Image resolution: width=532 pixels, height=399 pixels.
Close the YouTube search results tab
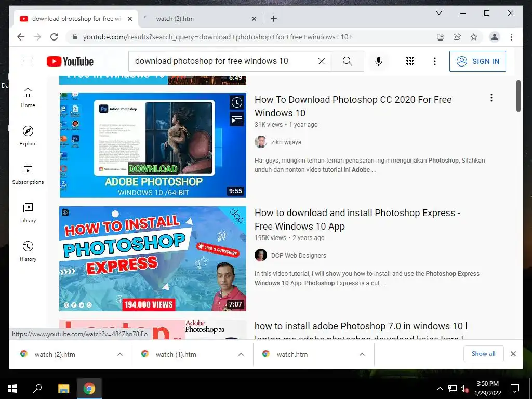[x=129, y=19]
